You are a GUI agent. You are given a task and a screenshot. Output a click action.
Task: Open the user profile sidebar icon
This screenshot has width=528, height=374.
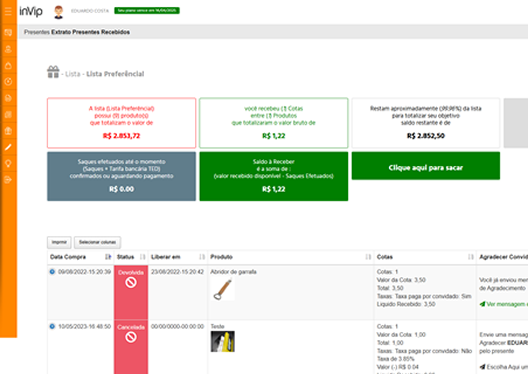point(8,49)
